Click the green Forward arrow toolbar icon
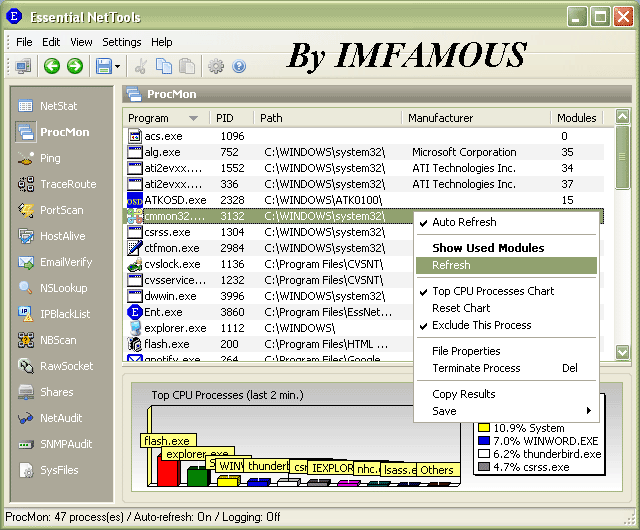 coord(75,66)
